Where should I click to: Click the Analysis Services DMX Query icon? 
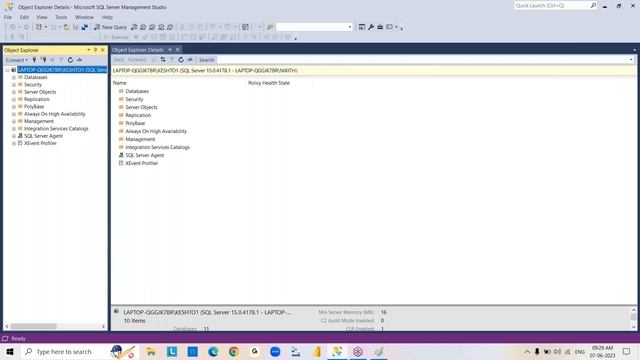click(152, 27)
